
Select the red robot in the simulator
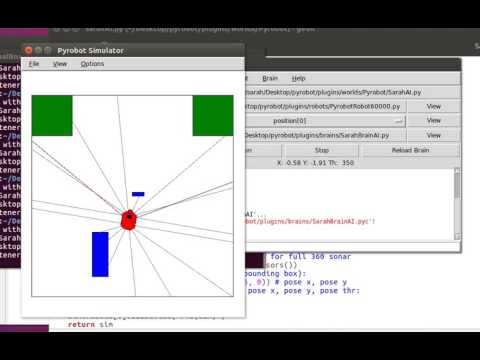pyautogui.click(x=129, y=220)
